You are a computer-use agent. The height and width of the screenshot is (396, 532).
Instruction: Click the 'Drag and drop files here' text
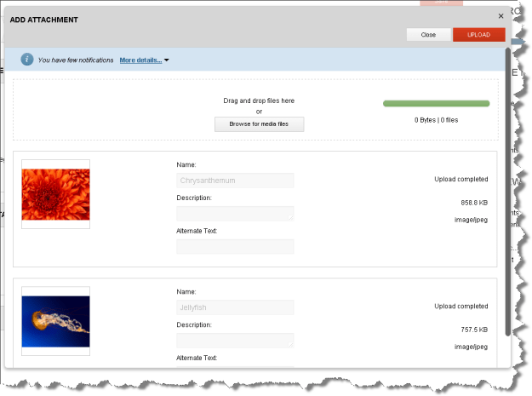click(259, 100)
